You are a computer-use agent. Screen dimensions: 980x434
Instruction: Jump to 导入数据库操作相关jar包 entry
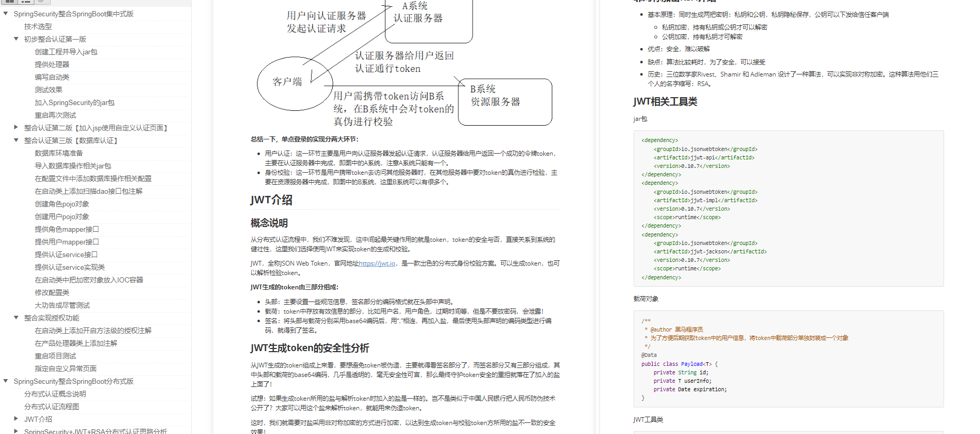[x=73, y=166]
